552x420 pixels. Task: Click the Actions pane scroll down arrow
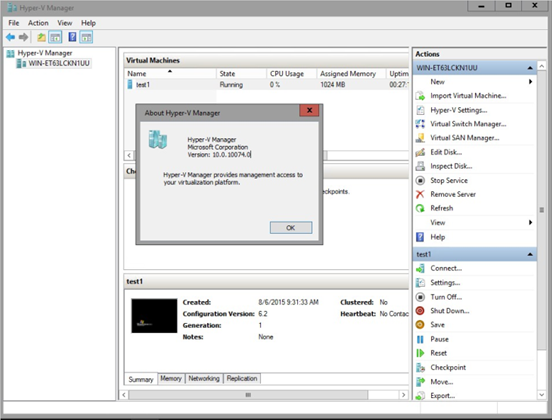[x=542, y=395]
